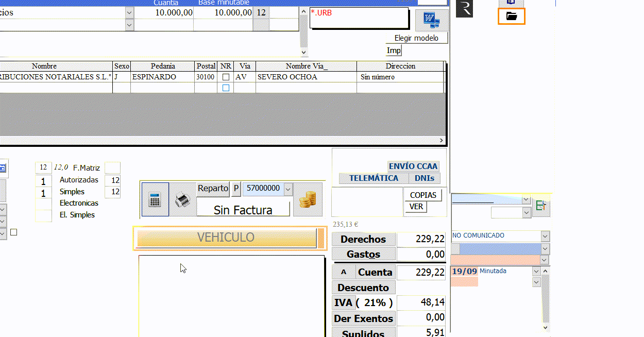The height and width of the screenshot is (337, 644).
Task: Click the green tree-structure icon
Action: (x=540, y=207)
